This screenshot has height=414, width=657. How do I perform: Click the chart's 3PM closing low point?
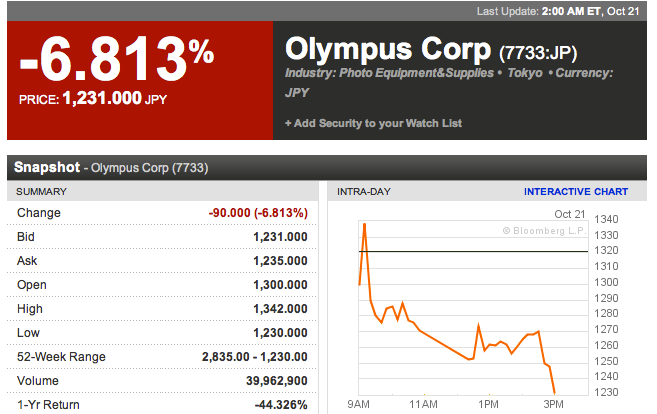[555, 393]
